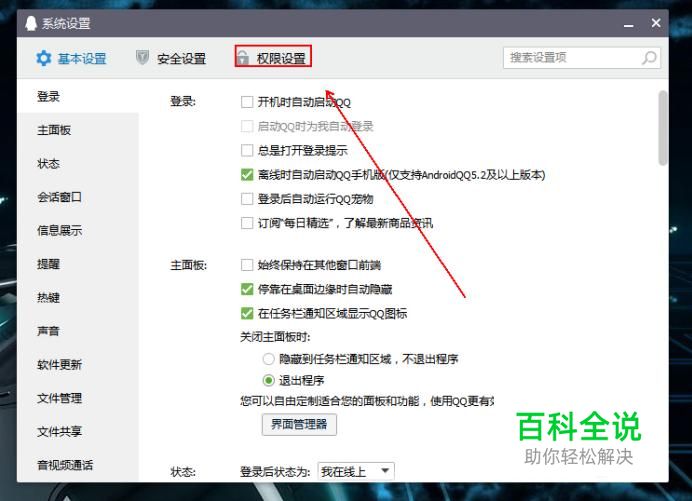Switch to the 权限设置 tab
The image size is (692, 501).
pos(273,57)
